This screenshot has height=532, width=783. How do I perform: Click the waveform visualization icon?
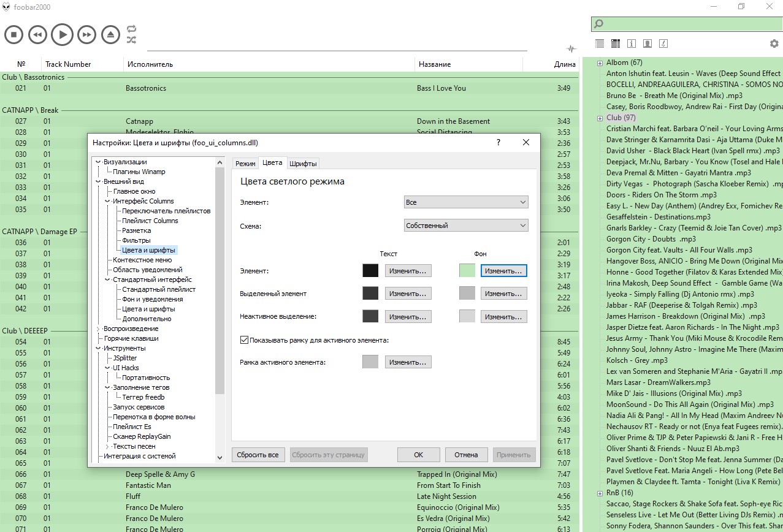pyautogui.click(x=571, y=49)
